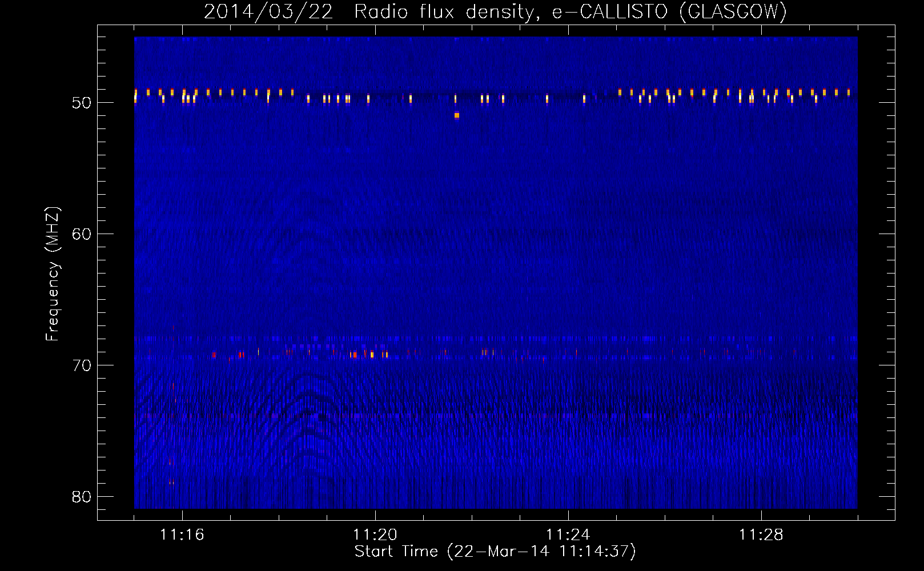Click the frequency tick label "80"
Image resolution: width=924 pixels, height=571 pixels.
click(x=82, y=497)
